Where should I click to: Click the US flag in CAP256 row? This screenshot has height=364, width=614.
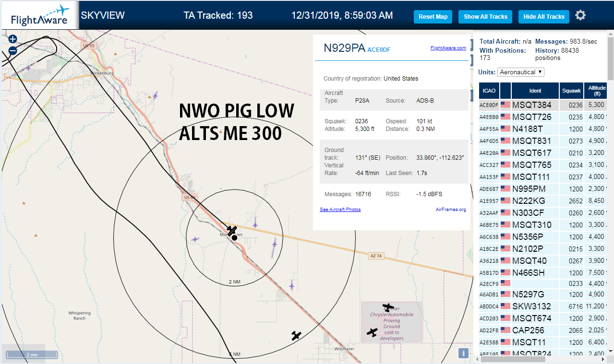click(x=506, y=330)
